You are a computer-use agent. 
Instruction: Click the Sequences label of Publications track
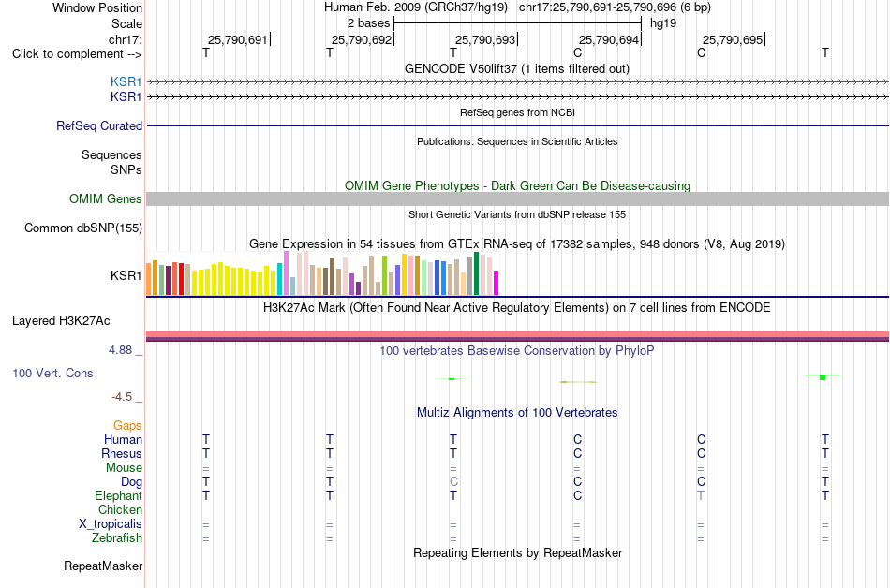(x=111, y=154)
